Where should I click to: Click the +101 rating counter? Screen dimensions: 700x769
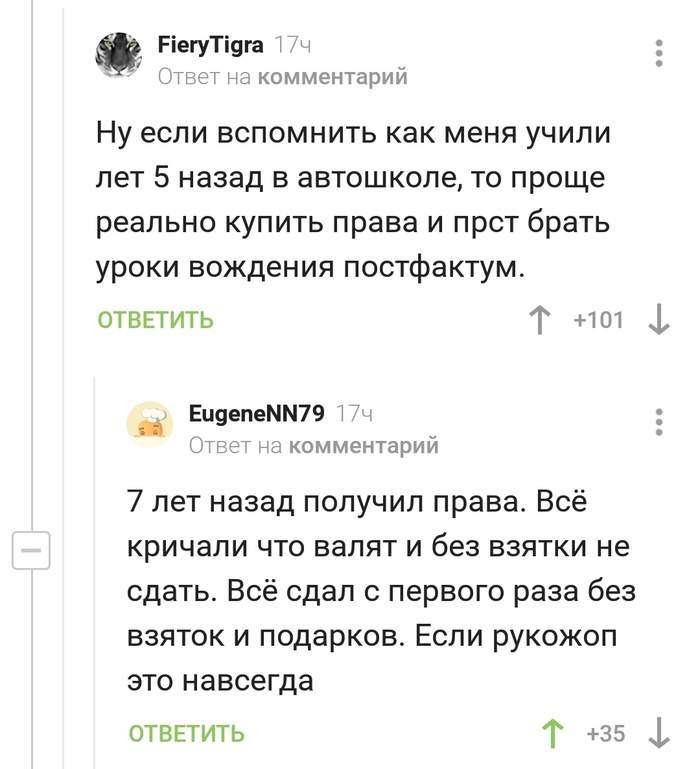(x=598, y=320)
